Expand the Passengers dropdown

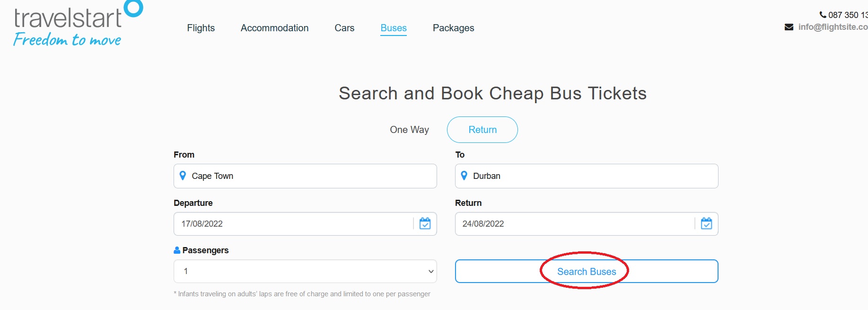[305, 271]
